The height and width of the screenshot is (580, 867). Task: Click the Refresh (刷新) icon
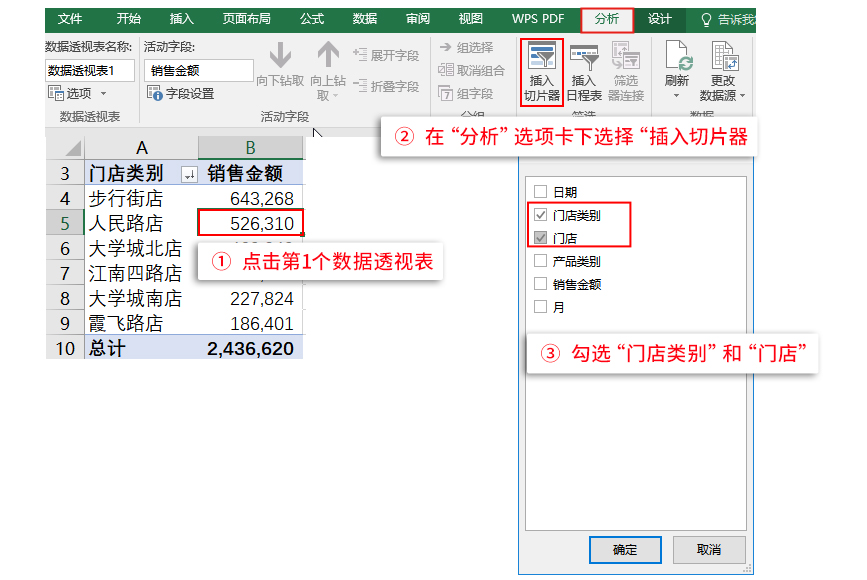[677, 56]
